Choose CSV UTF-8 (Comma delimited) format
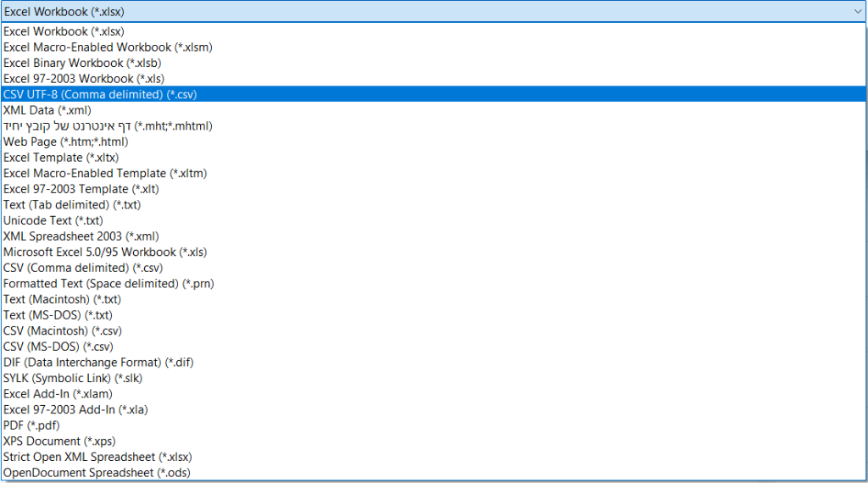The image size is (868, 483). click(100, 94)
